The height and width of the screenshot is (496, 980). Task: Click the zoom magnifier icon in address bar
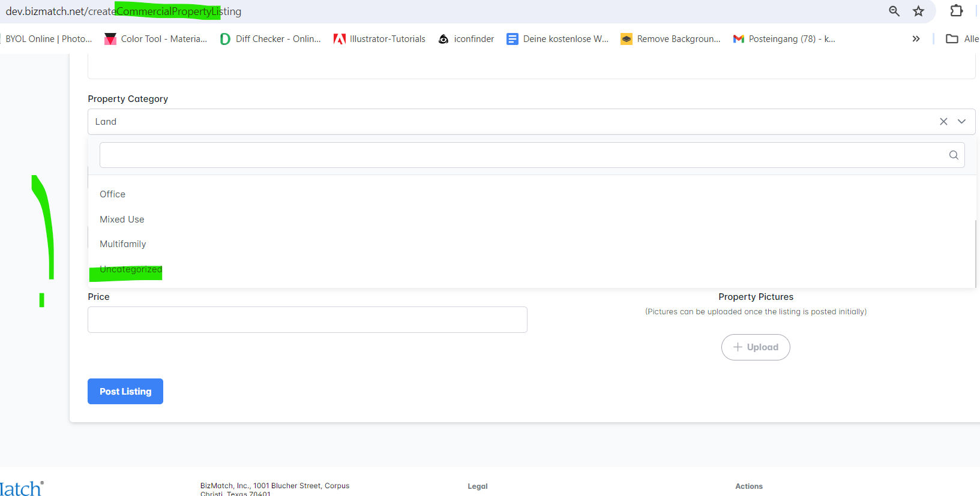coord(894,11)
